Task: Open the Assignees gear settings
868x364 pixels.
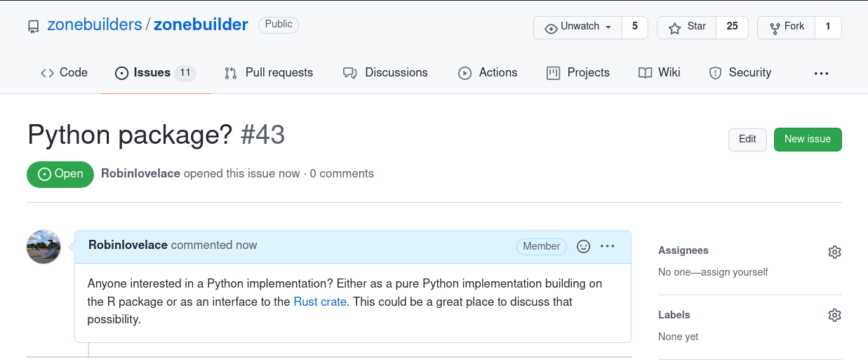Action: pyautogui.click(x=834, y=252)
